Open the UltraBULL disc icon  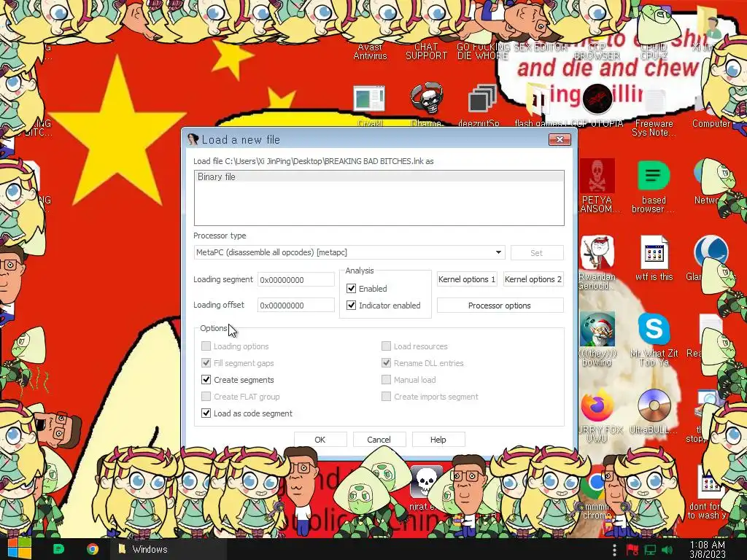click(x=654, y=405)
